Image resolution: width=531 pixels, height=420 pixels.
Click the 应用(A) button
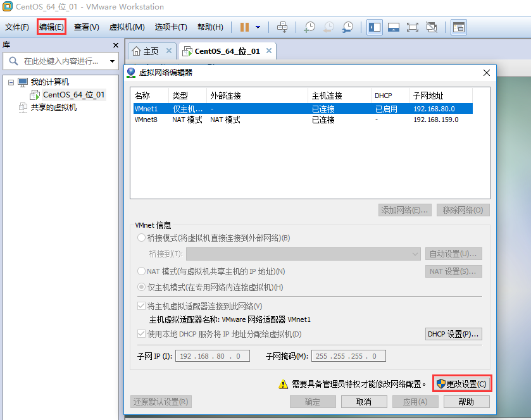[x=415, y=402]
